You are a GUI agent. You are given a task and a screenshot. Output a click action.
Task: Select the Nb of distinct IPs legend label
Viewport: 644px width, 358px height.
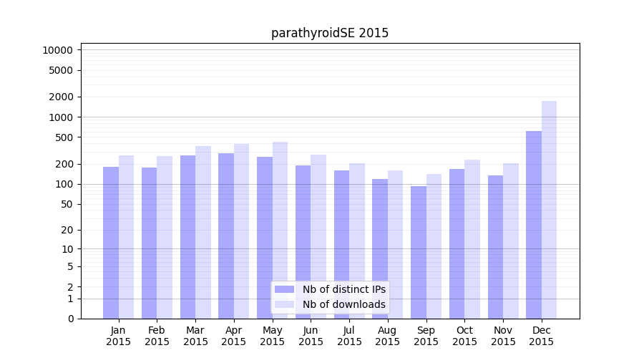point(343,289)
